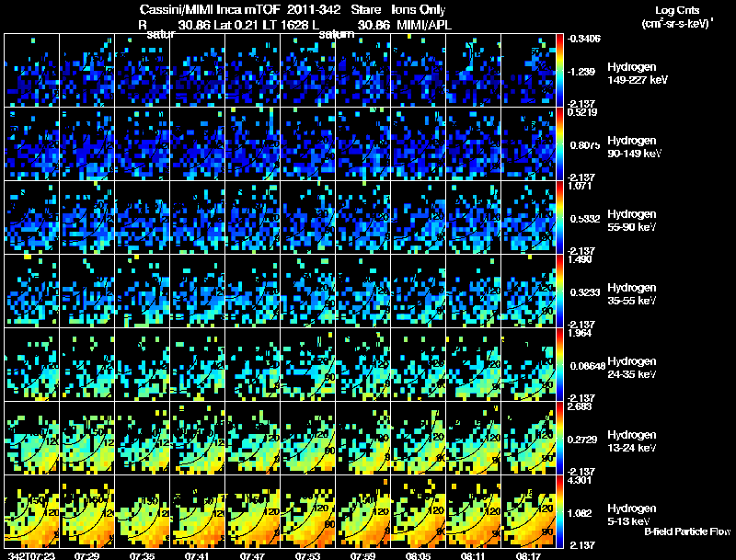Select the 'Hydrogen 24-35 keV' row label

(x=632, y=368)
